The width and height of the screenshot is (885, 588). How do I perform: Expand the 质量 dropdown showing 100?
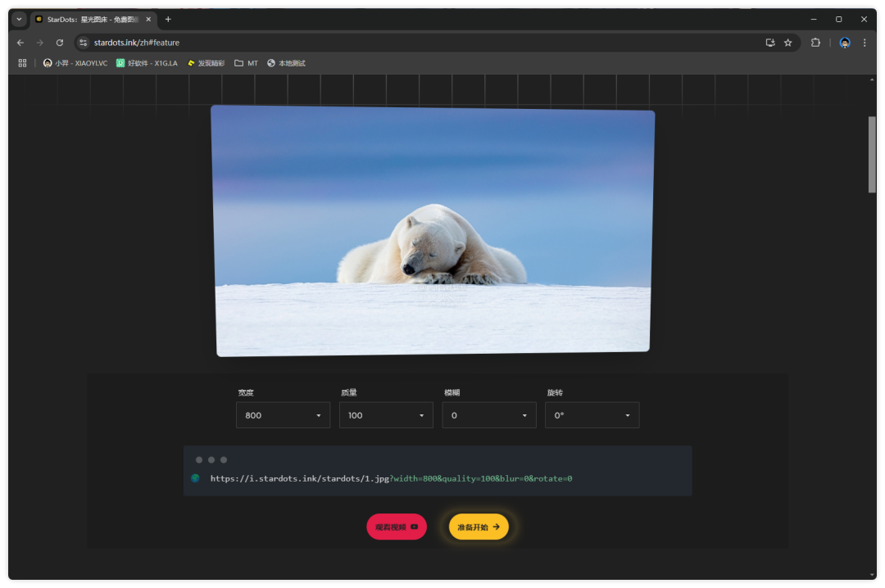click(386, 415)
